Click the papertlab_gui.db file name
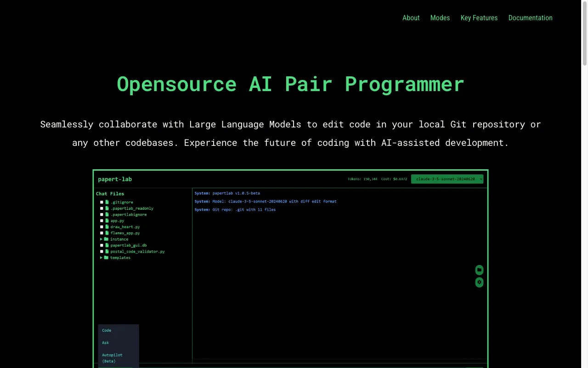This screenshot has width=588, height=368. click(129, 246)
